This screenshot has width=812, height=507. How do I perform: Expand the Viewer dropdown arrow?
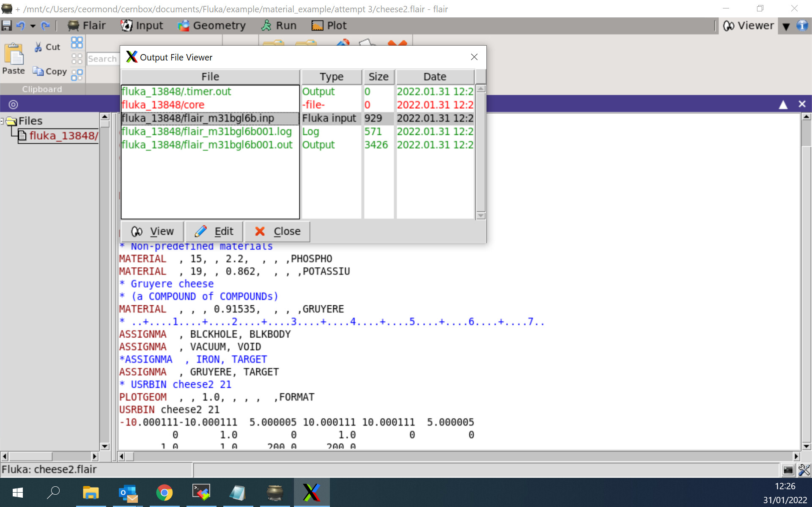786,26
